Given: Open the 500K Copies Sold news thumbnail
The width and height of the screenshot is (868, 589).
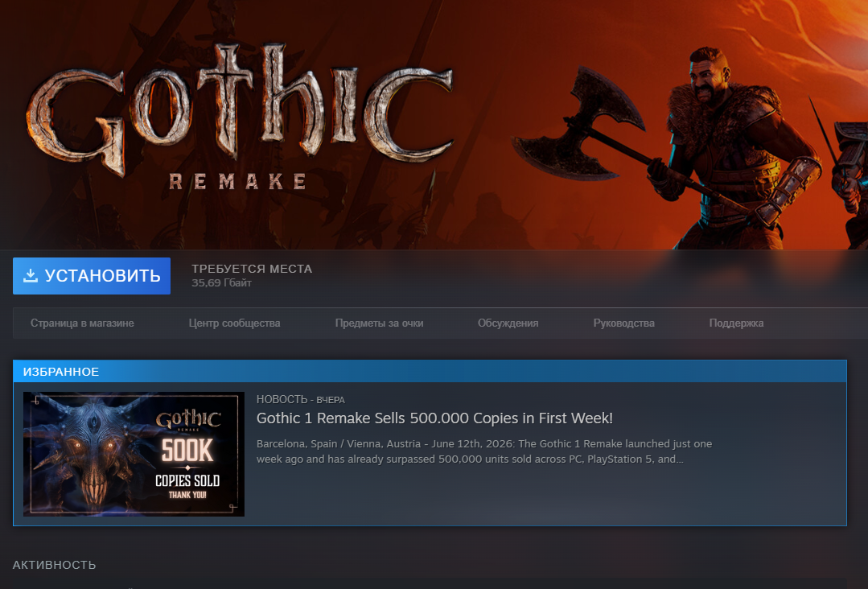Looking at the screenshot, I should [x=134, y=454].
